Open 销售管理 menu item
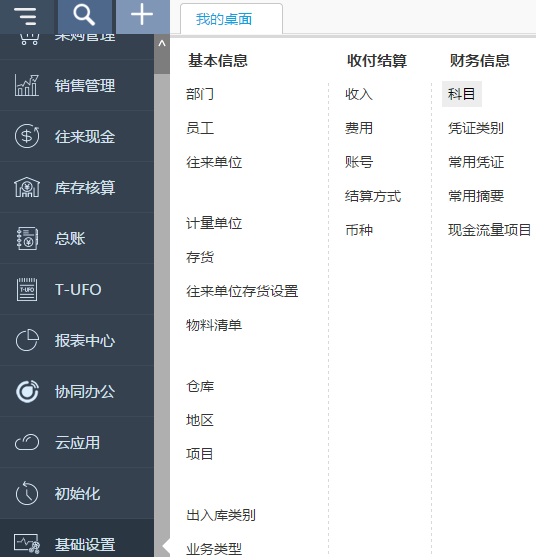The height and width of the screenshot is (557, 536). click(85, 86)
